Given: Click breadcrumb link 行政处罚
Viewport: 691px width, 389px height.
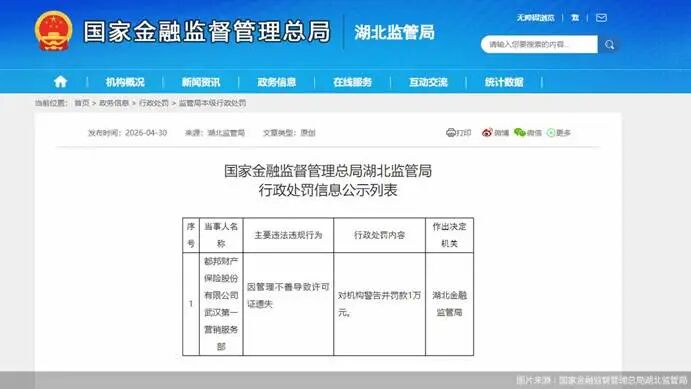Looking at the screenshot, I should coord(154,103).
